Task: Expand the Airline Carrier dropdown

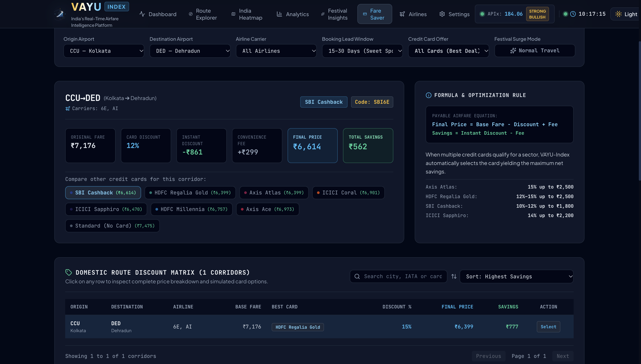Action: [276, 51]
